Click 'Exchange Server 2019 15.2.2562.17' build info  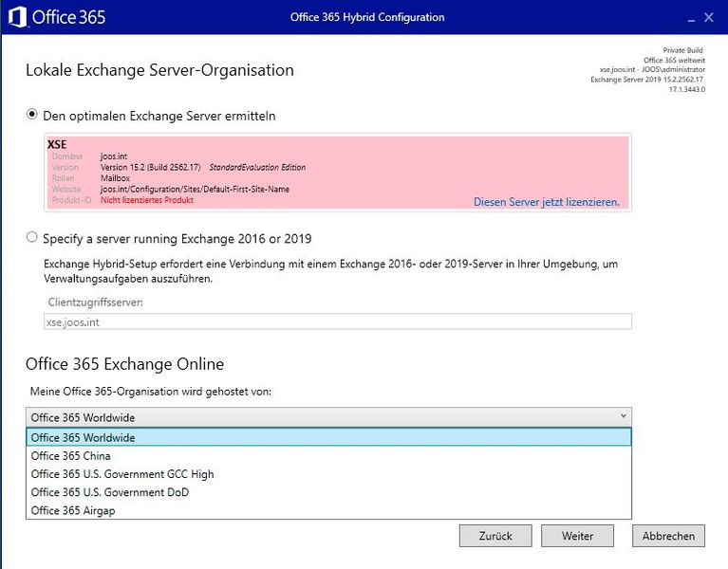646,80
